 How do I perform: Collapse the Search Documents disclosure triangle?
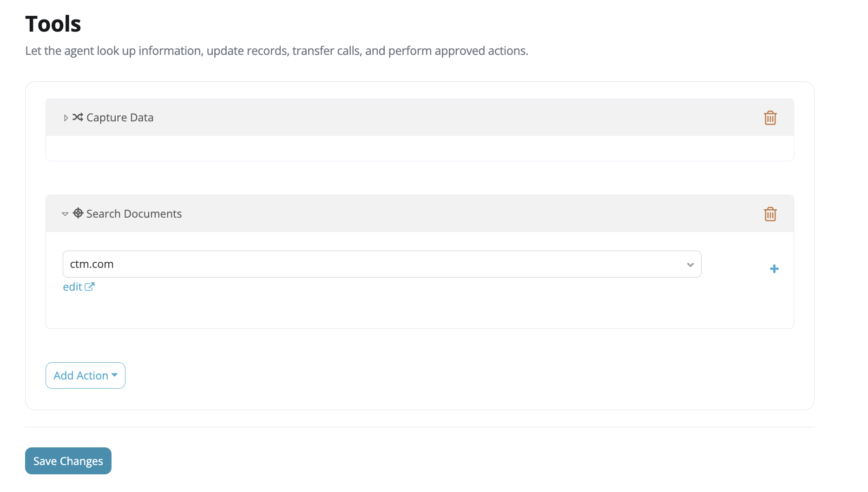click(65, 214)
